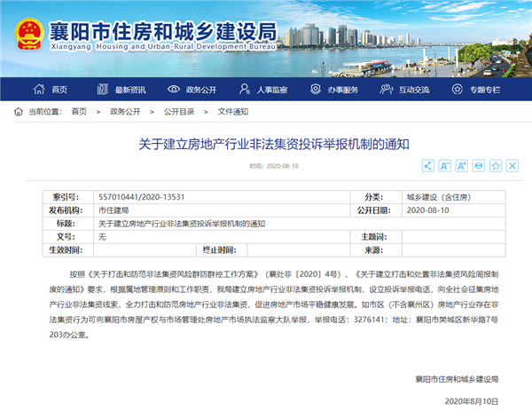Select 办事服务 in the navigation bar
The height and width of the screenshot is (419, 532).
point(336,90)
